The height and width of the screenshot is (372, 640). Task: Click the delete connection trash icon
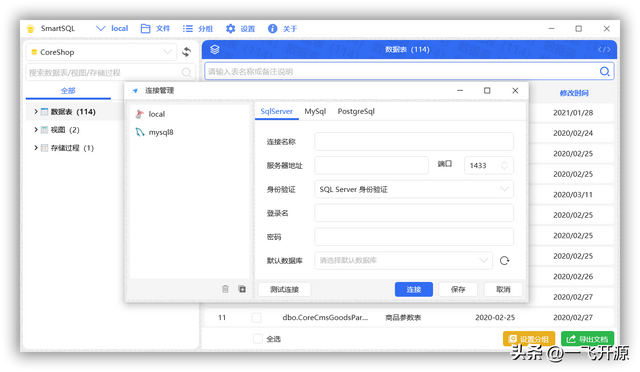(x=225, y=289)
